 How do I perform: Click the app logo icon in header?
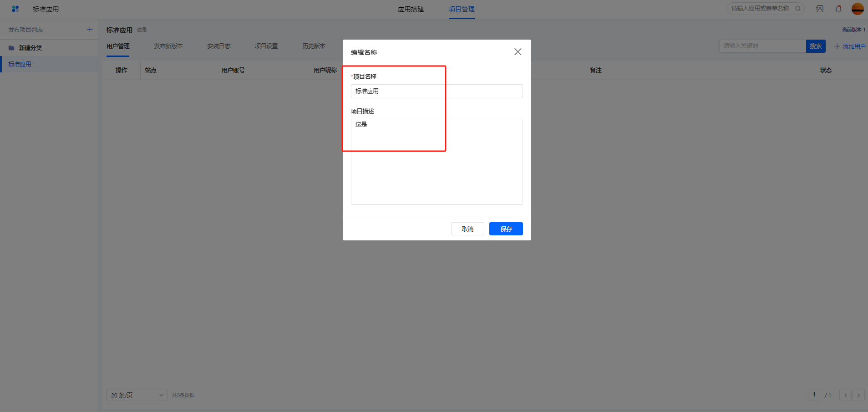(15, 9)
